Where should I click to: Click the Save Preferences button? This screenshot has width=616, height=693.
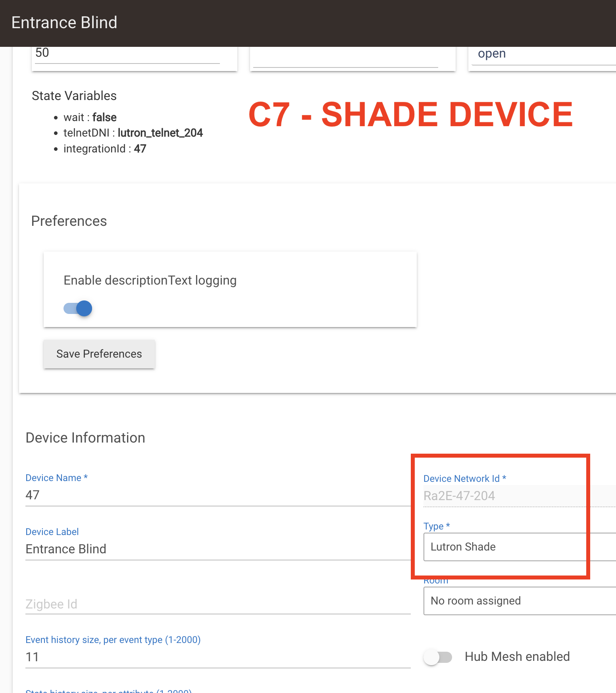pyautogui.click(x=99, y=354)
